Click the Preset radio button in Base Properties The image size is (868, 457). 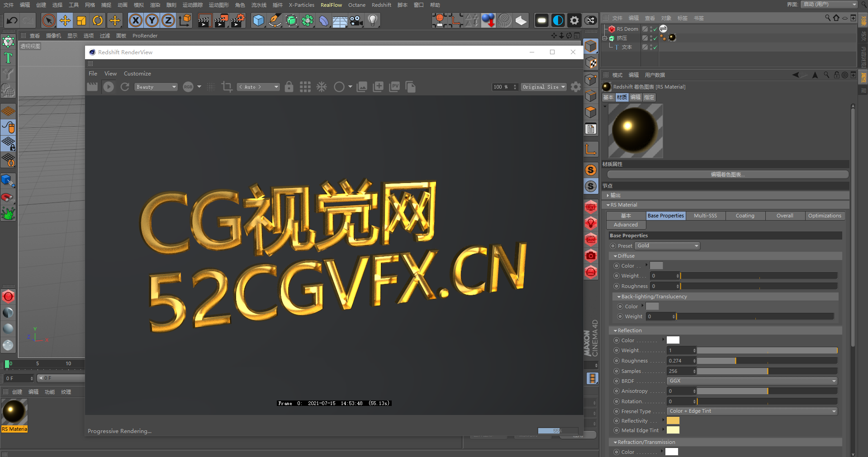pyautogui.click(x=613, y=245)
